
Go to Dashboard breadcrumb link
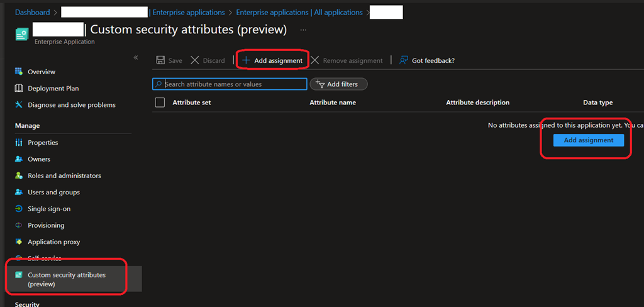coord(32,13)
